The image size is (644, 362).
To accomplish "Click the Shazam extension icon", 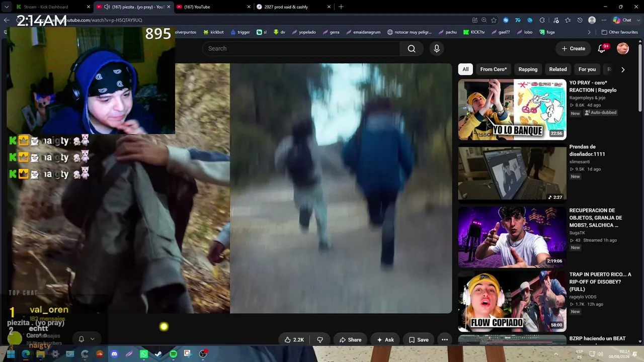I will (x=506, y=20).
